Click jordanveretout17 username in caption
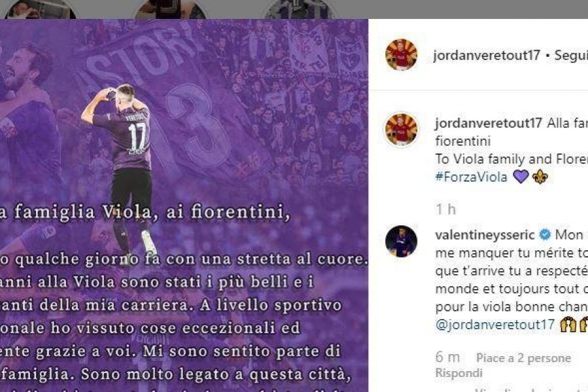This screenshot has height=392, width=588. coord(489,123)
